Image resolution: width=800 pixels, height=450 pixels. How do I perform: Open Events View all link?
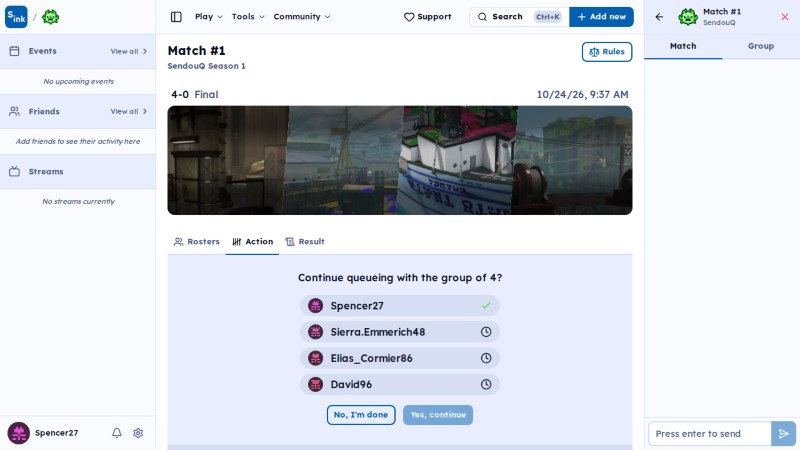coord(129,51)
